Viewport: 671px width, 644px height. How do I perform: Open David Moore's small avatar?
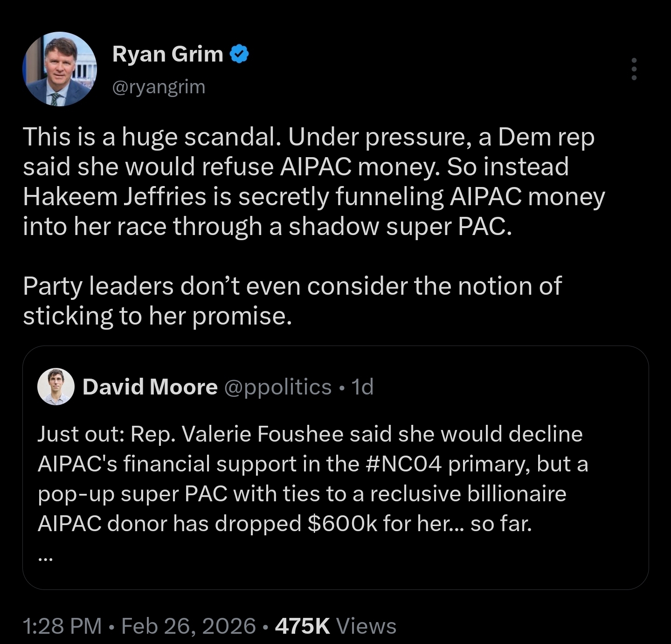pyautogui.click(x=56, y=387)
